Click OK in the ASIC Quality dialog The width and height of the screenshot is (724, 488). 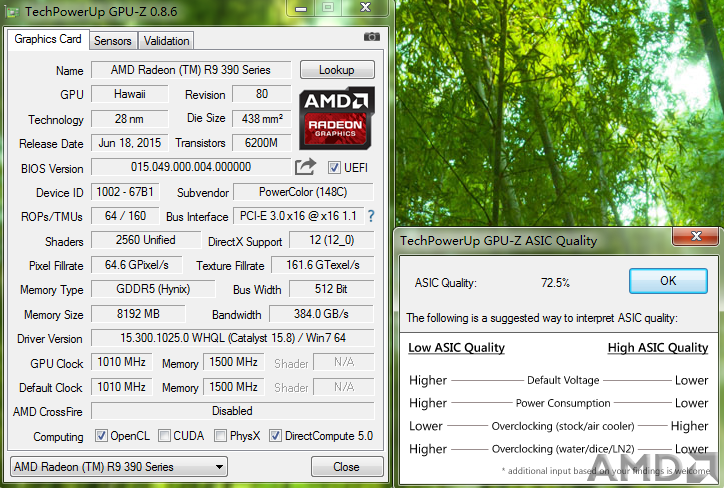pyautogui.click(x=668, y=281)
